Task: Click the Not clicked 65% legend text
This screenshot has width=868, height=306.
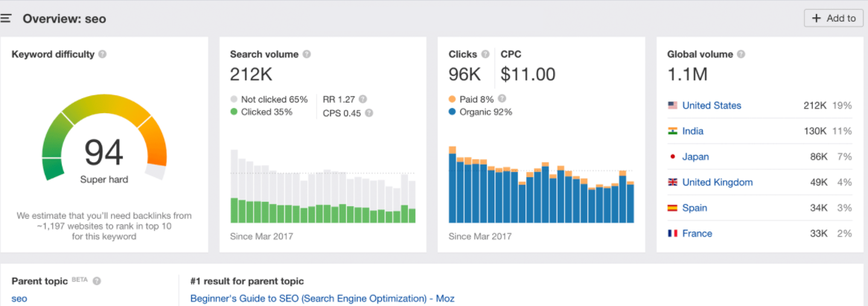Action: (x=274, y=100)
